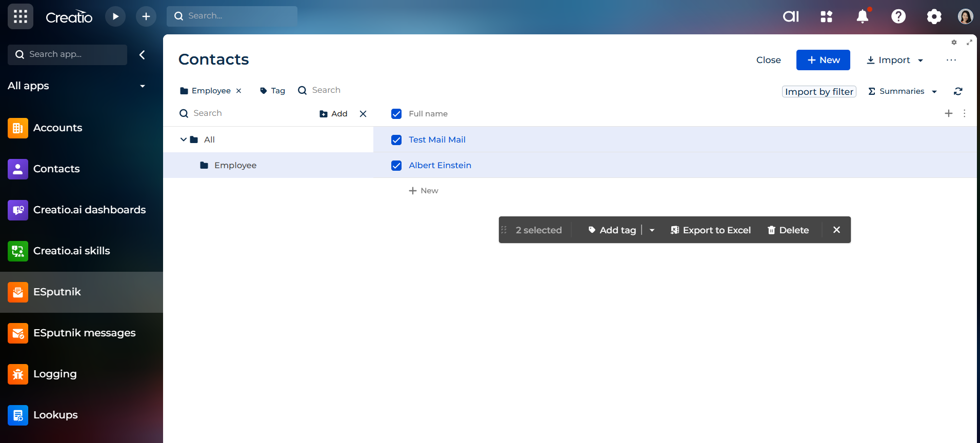Screen dimensions: 980x443
Task: Open Accounts in the sidebar
Action: point(82,128)
